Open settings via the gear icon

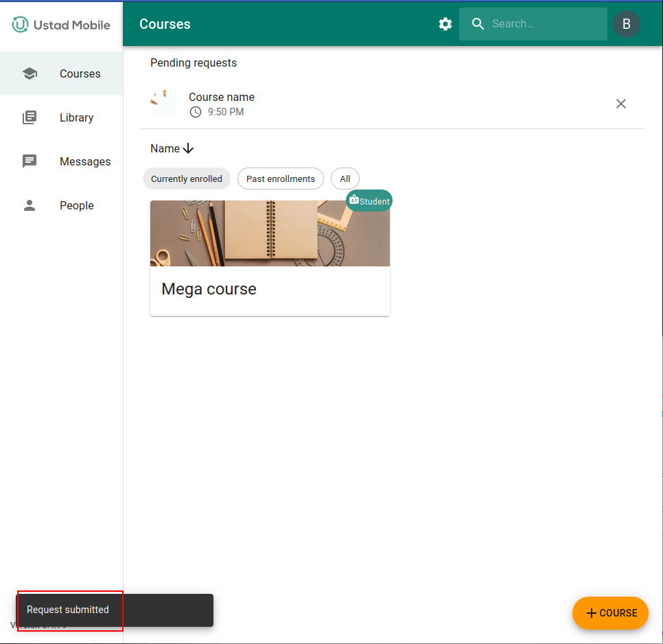pos(445,24)
